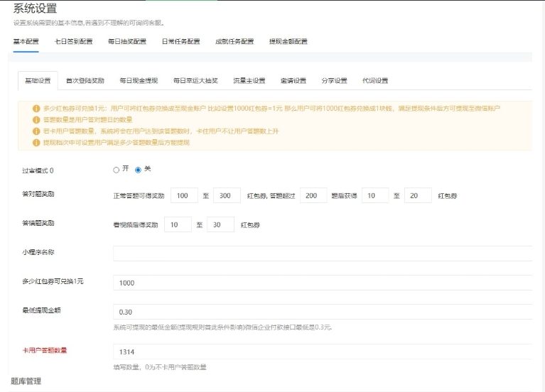Go to the 流量主设置 sub-tab
This screenshot has width=545, height=392.
(x=249, y=81)
